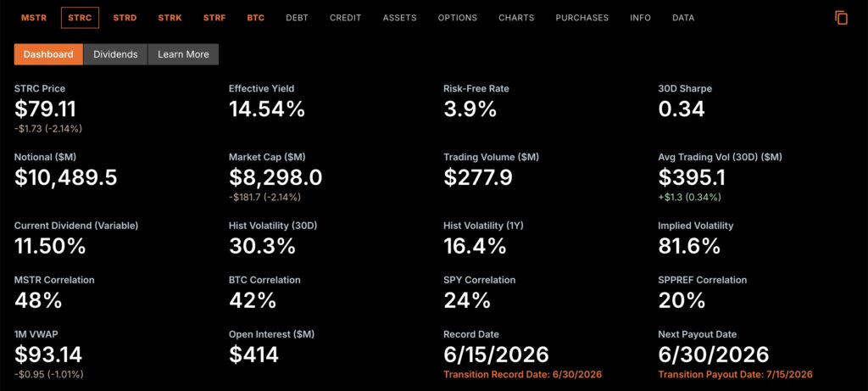View the CHARTS page

click(516, 18)
